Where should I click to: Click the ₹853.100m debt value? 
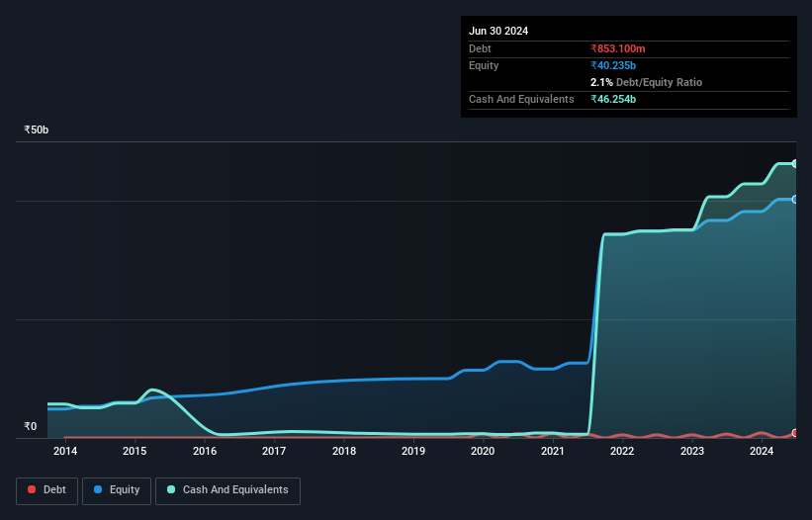[x=618, y=48]
